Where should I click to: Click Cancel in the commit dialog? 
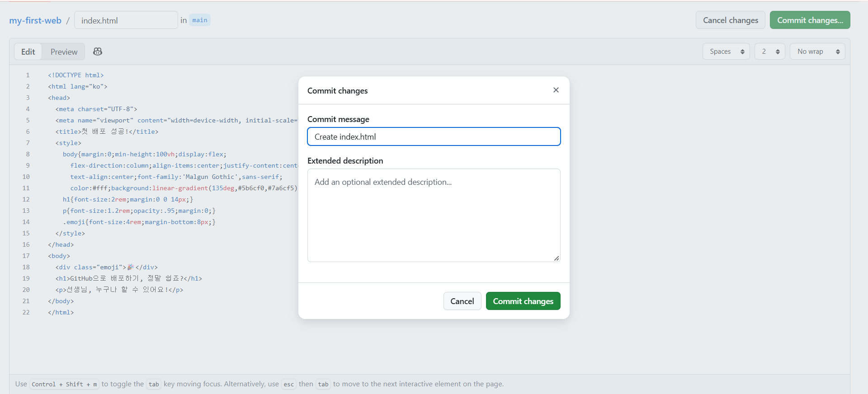[462, 301]
